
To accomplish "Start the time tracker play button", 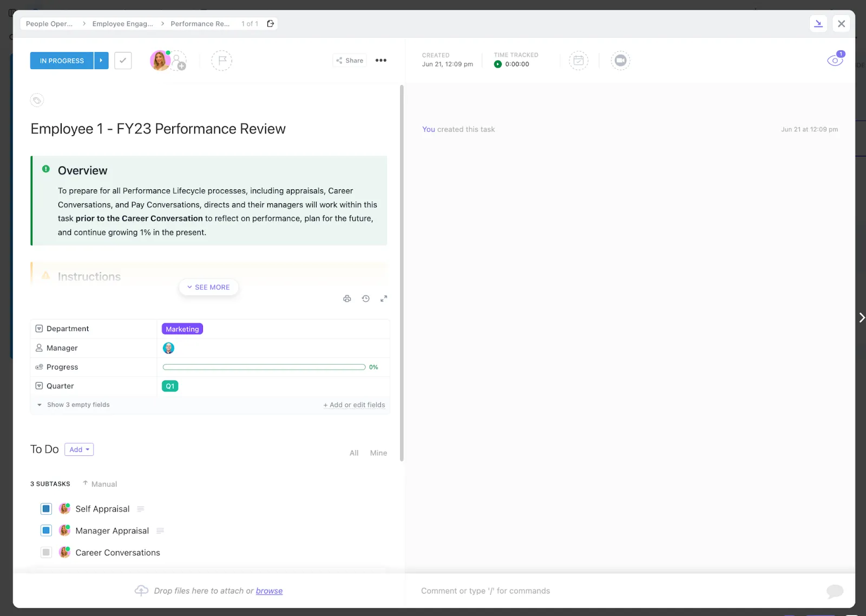I will [x=498, y=64].
